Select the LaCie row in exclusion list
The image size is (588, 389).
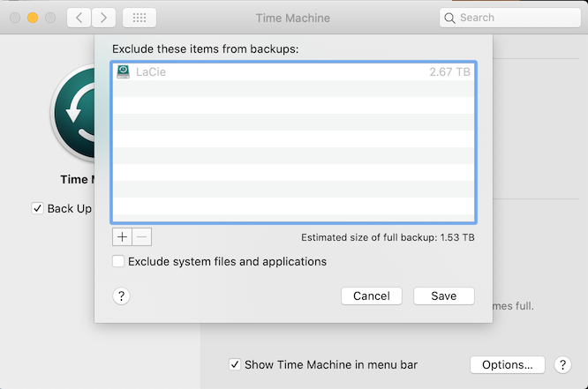tap(293, 71)
